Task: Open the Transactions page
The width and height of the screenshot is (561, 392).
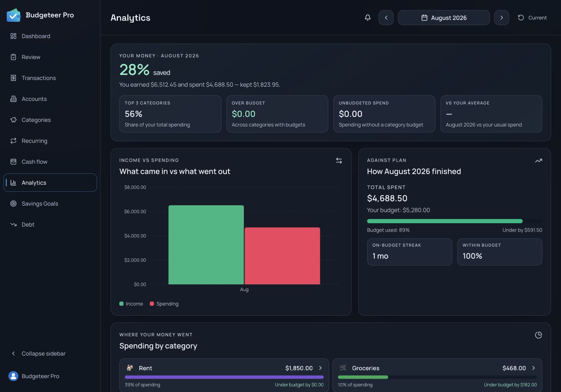Action: tap(50, 78)
